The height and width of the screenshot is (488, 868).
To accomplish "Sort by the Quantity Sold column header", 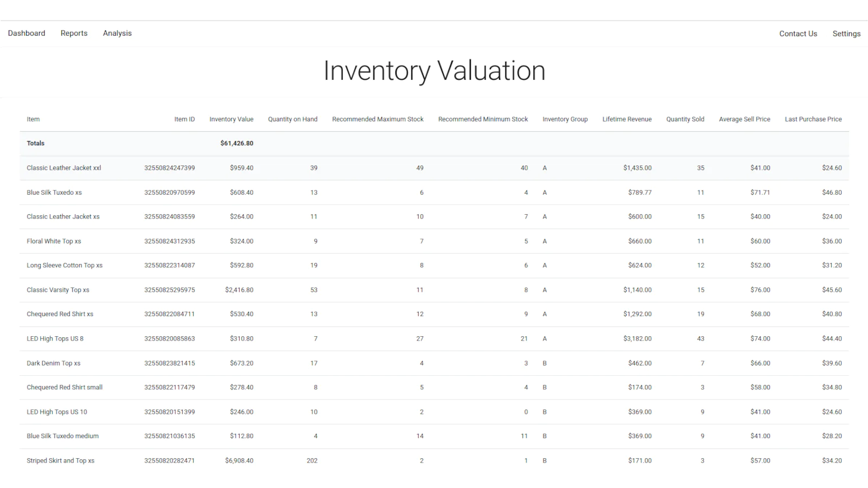I will (x=685, y=119).
